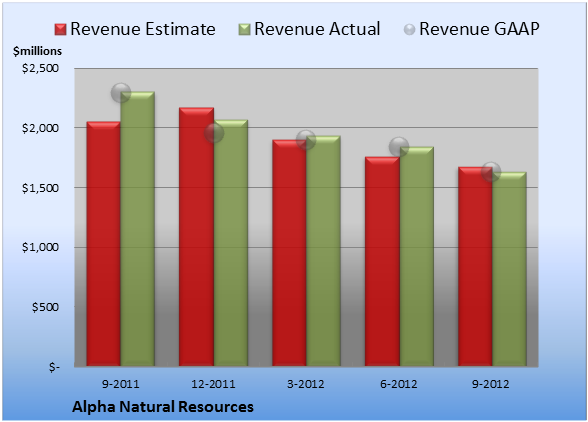
Task: Click the GAAP sphere marker for 12-2011
Action: coord(214,133)
